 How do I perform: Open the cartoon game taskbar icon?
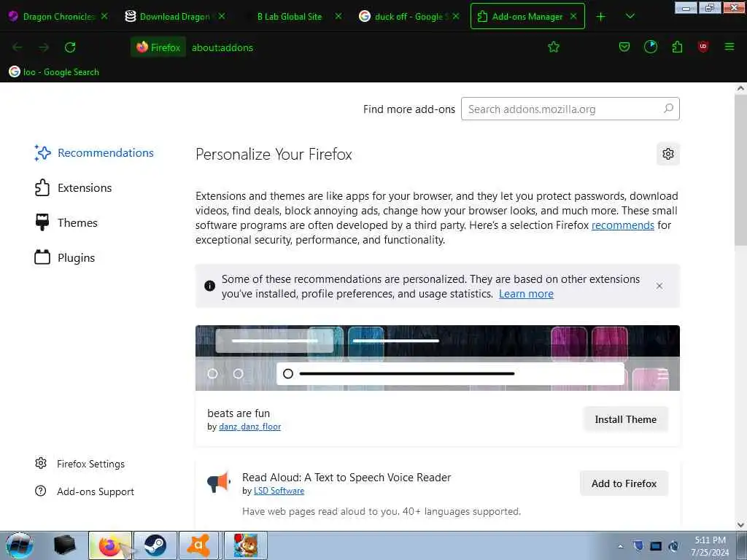pyautogui.click(x=246, y=545)
